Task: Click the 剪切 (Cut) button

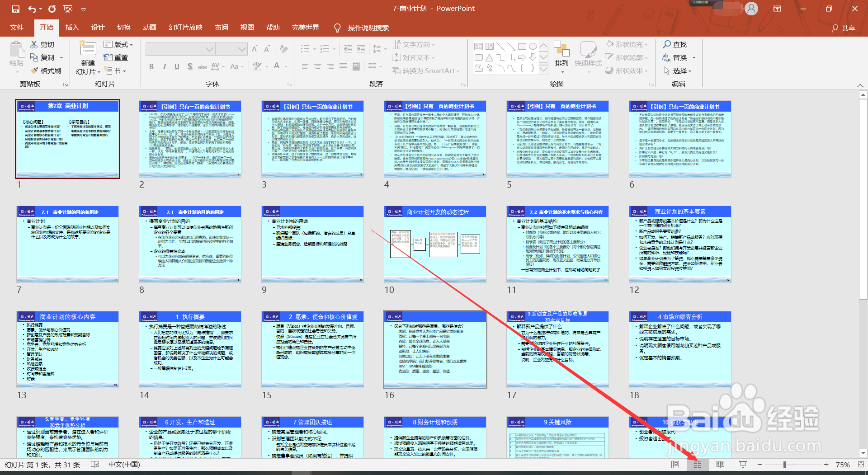Action: coord(42,44)
